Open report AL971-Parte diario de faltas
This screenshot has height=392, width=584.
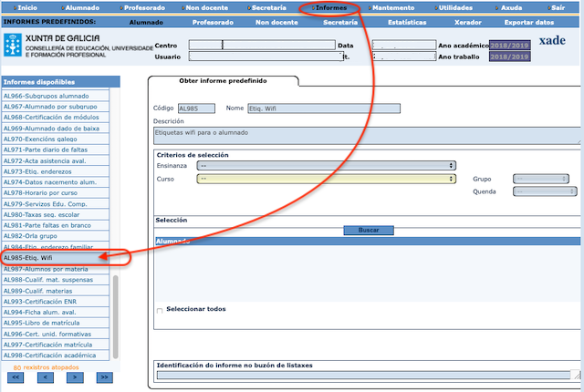click(56, 150)
